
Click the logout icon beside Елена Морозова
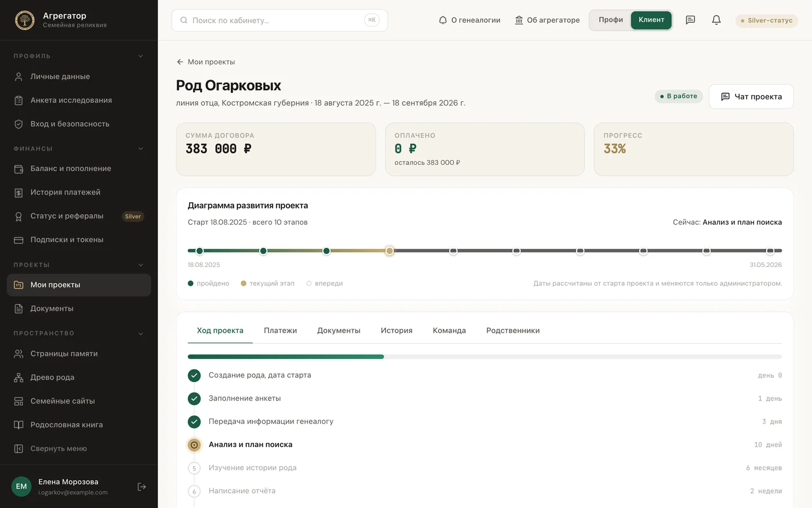pos(142,487)
